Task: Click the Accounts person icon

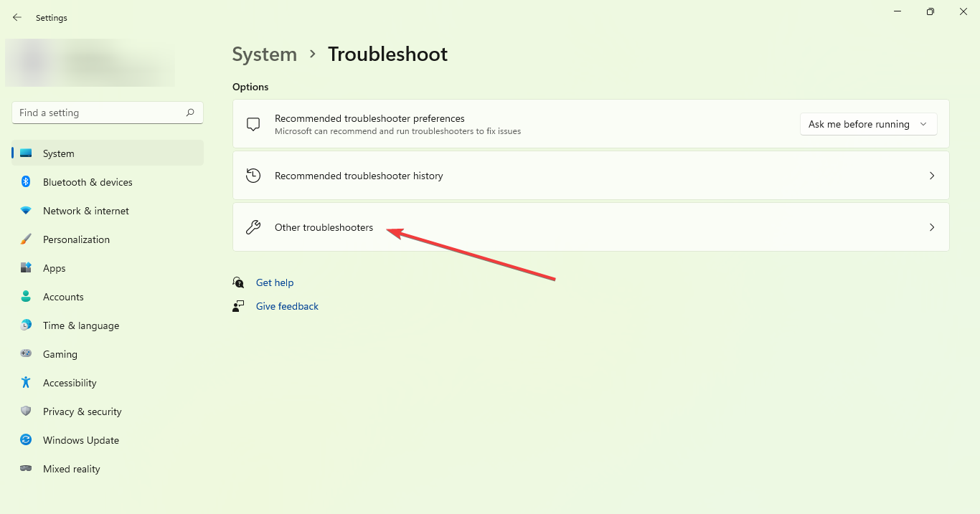Action: 26,297
